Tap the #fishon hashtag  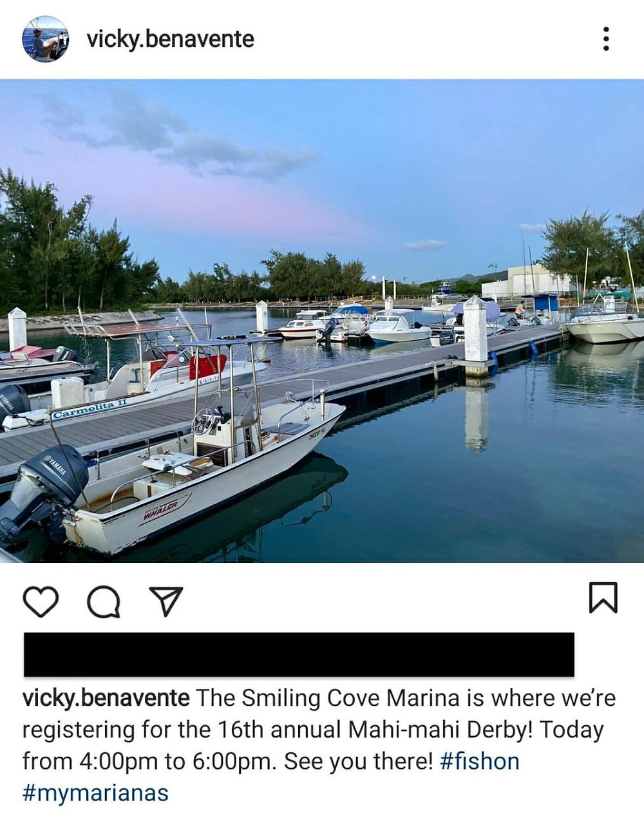(x=479, y=761)
